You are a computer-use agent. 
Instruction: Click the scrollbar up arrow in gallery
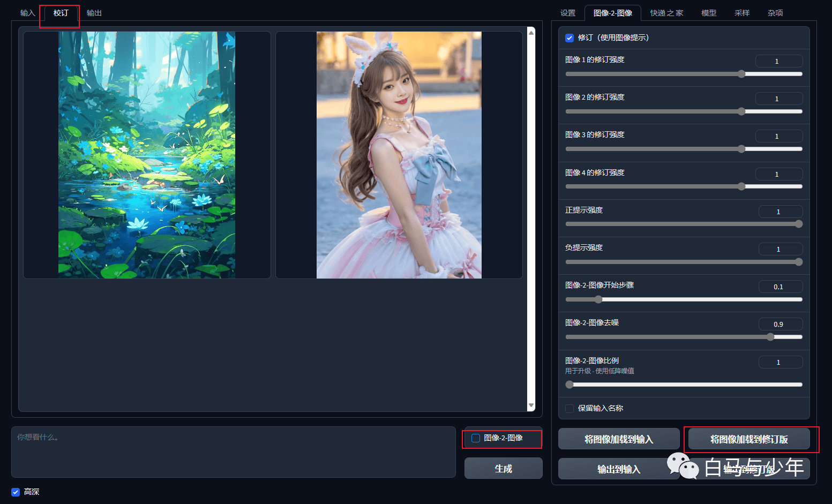[531, 33]
